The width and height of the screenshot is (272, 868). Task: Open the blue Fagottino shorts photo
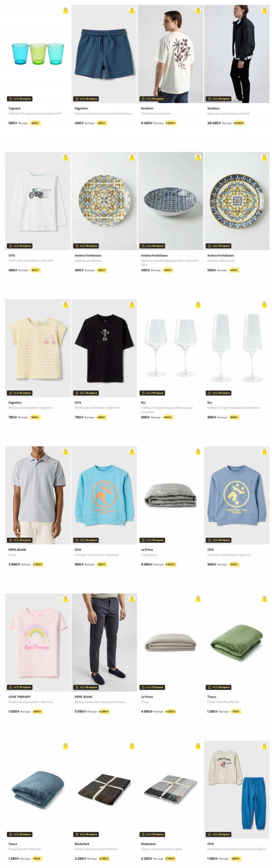(x=104, y=54)
